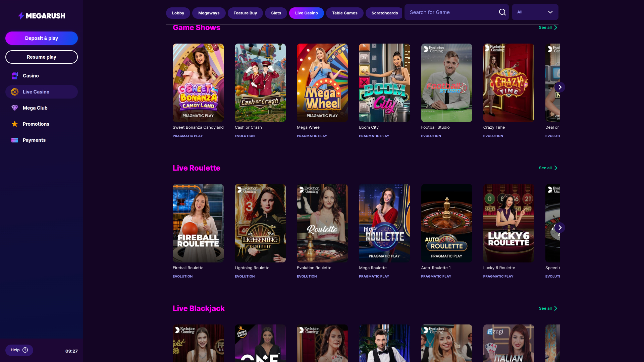Click the Deposit & play button
The height and width of the screenshot is (362, 644).
(41, 38)
